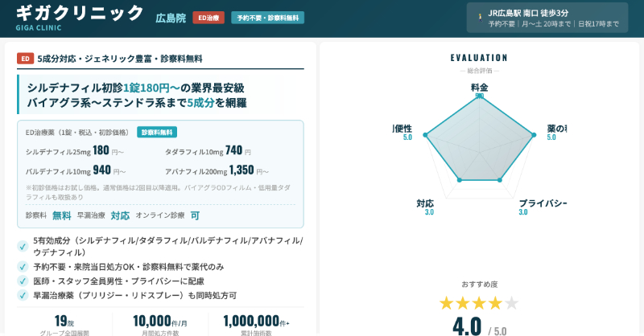Click the teal 診察料無料 badge in price box
The image size is (644, 336).
pyautogui.click(x=157, y=132)
